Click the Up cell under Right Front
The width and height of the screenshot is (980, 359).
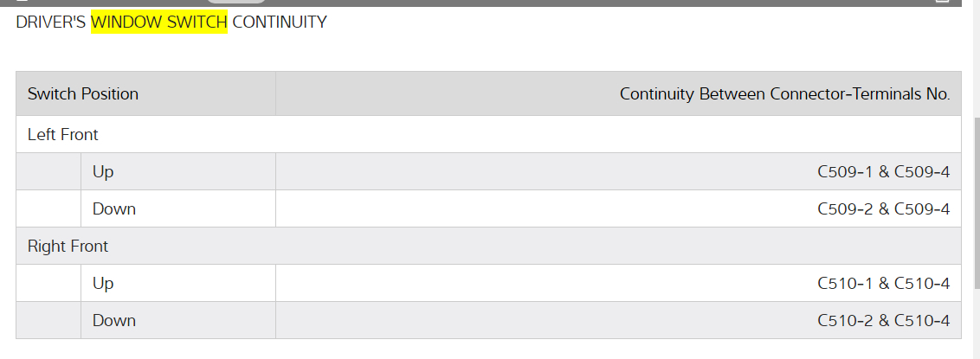point(103,284)
